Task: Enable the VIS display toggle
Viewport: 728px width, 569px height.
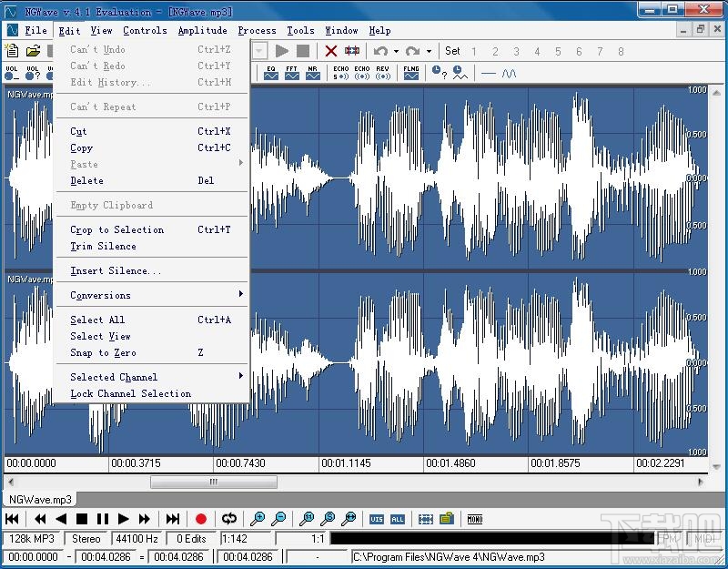Action: [376, 519]
